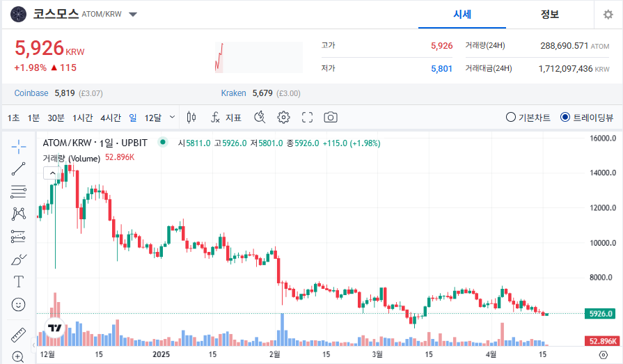Switch to the 시세 tab
This screenshot has width=623, height=364.
tap(462, 15)
